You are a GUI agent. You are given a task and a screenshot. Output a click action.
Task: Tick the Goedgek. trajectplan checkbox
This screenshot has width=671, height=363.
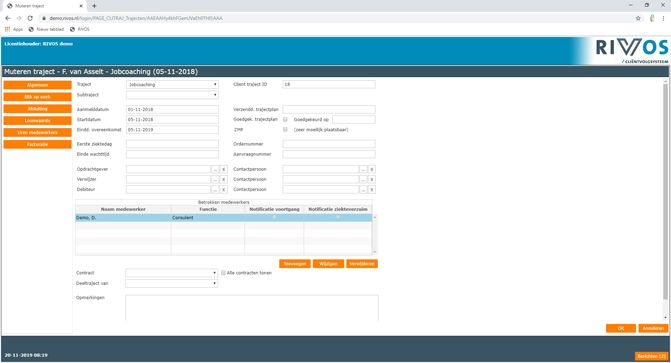pos(285,119)
